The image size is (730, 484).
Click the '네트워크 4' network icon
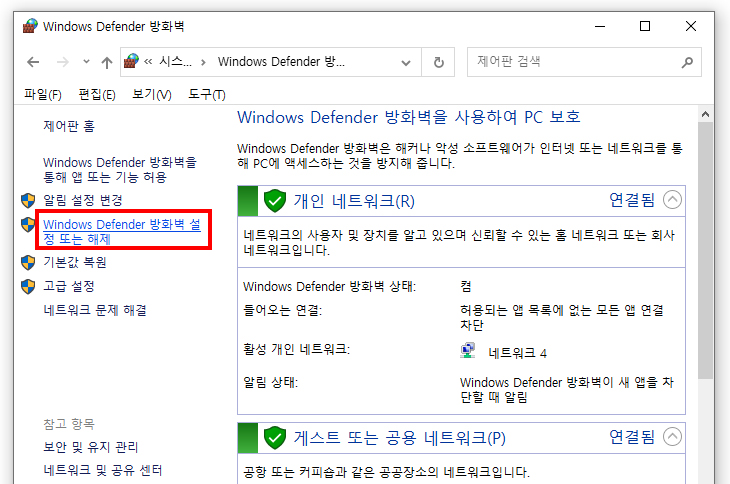[x=467, y=350]
